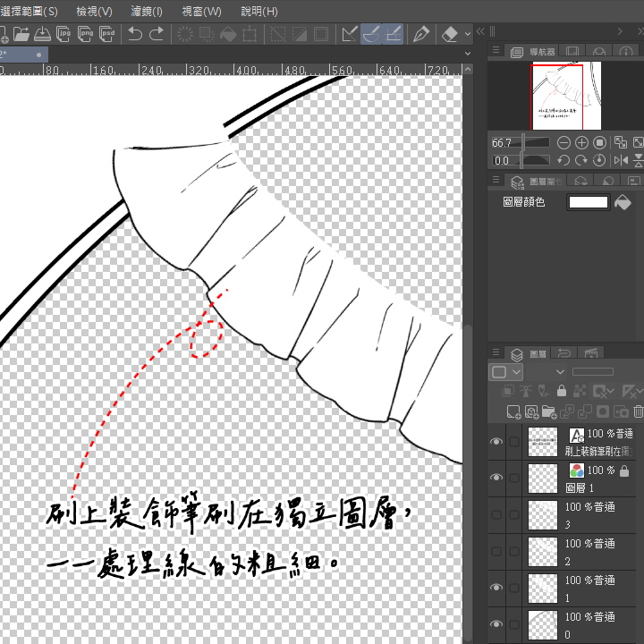644x644 pixels.
Task: Delete layer with trash icon
Action: tap(638, 411)
